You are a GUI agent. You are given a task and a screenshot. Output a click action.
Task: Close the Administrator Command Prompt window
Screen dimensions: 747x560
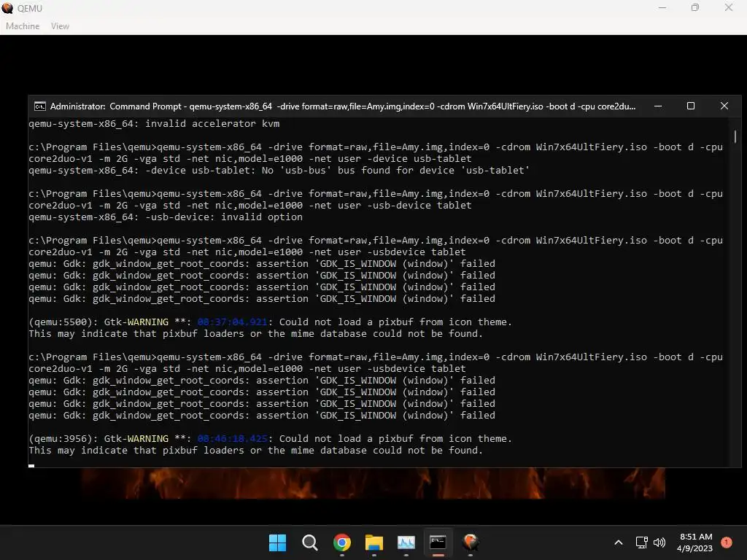[724, 106]
